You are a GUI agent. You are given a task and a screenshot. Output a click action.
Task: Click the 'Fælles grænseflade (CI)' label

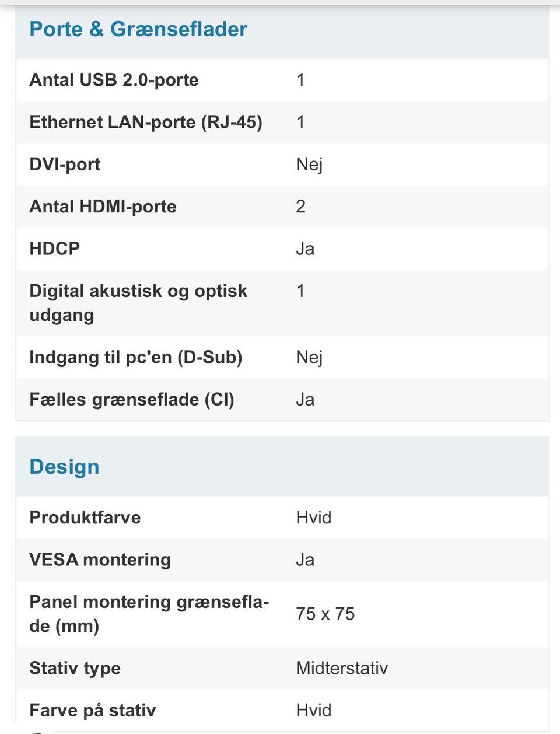point(132,400)
